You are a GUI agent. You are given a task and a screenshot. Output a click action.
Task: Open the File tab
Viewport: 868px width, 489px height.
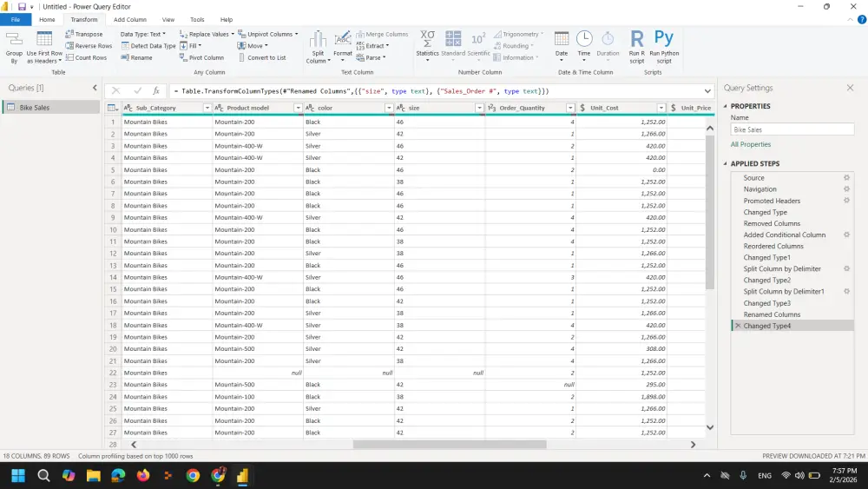[16, 19]
